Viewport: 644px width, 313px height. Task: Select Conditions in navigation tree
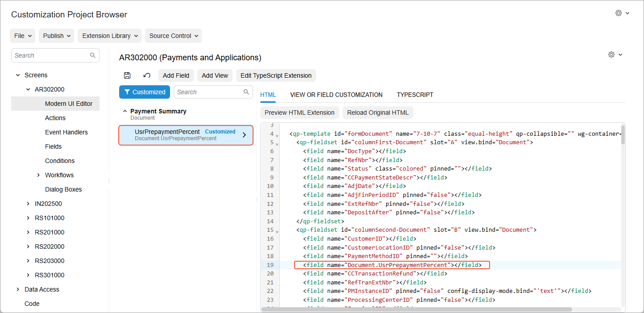[60, 161]
